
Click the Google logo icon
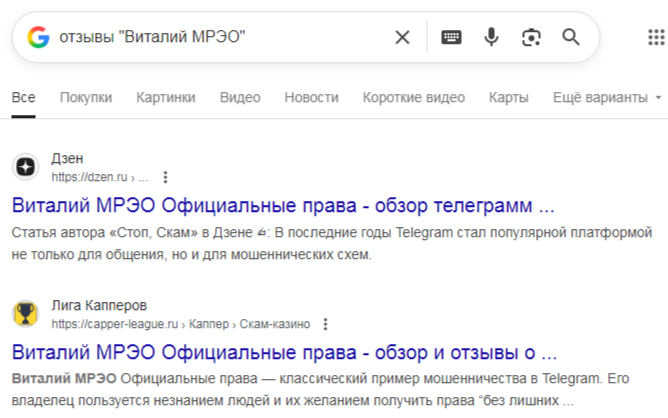[38, 37]
